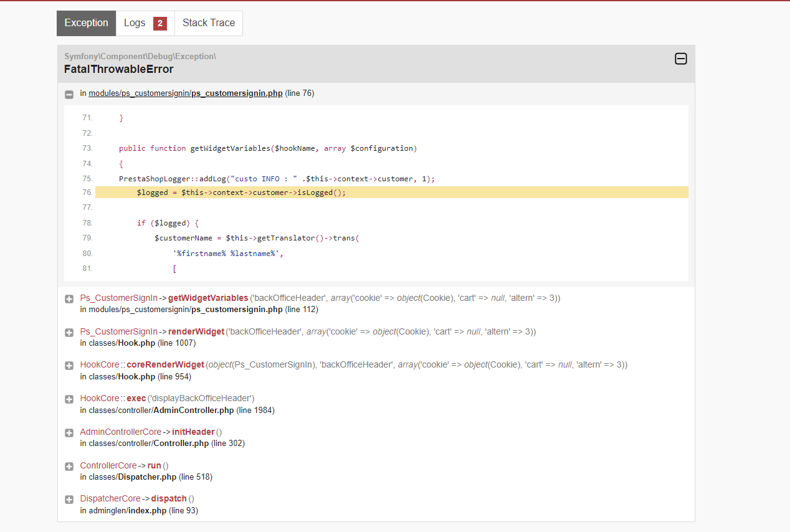This screenshot has height=532, width=790.
Task: Expand the getWidgetVariables stack frame
Action: [x=69, y=299]
